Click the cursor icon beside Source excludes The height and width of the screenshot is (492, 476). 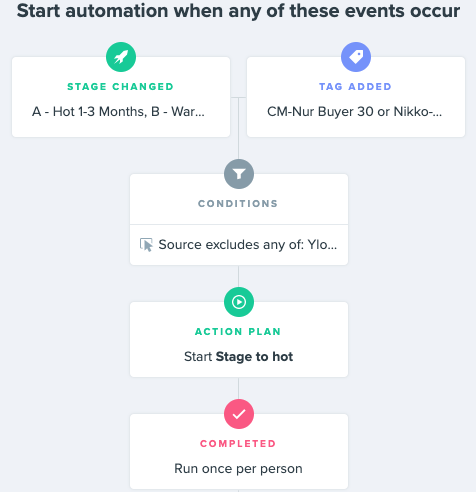coord(146,245)
